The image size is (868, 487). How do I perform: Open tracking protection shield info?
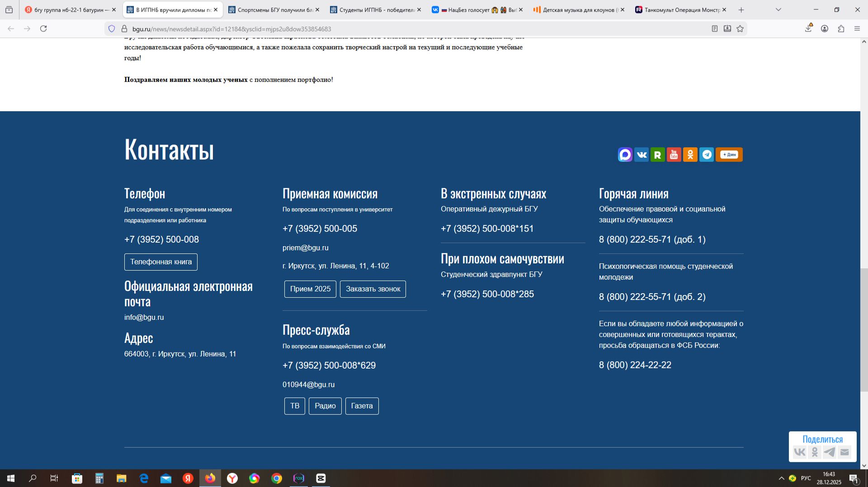pos(112,28)
